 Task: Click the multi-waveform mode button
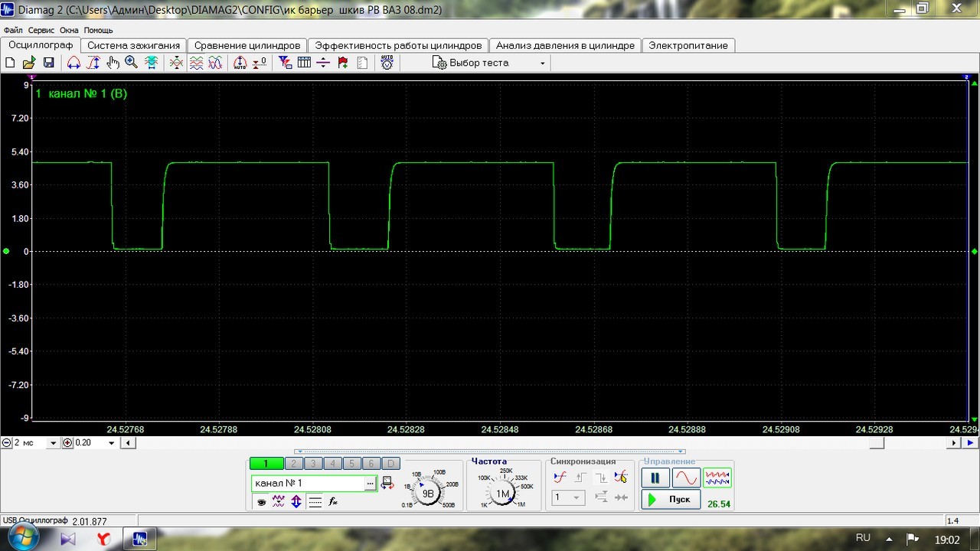coord(717,478)
